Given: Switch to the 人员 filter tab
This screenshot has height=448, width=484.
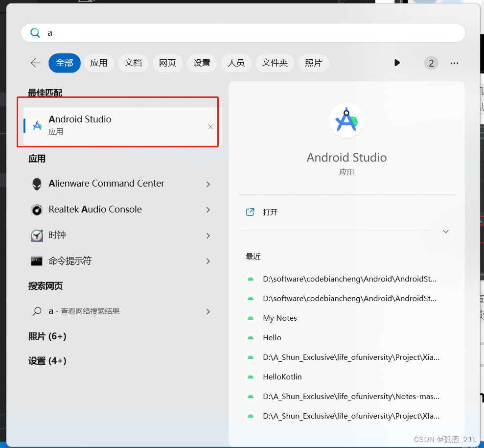Looking at the screenshot, I should 236,63.
